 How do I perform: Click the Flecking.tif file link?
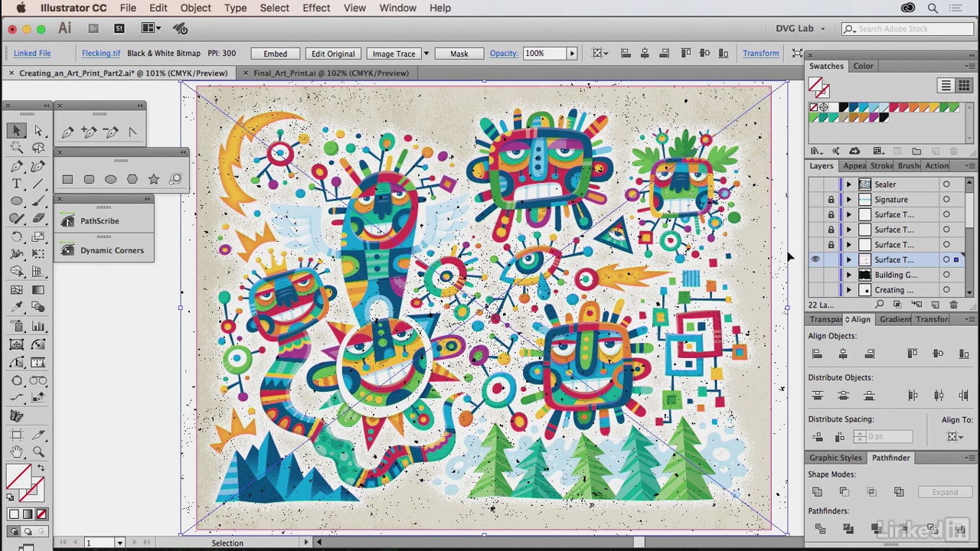[101, 54]
